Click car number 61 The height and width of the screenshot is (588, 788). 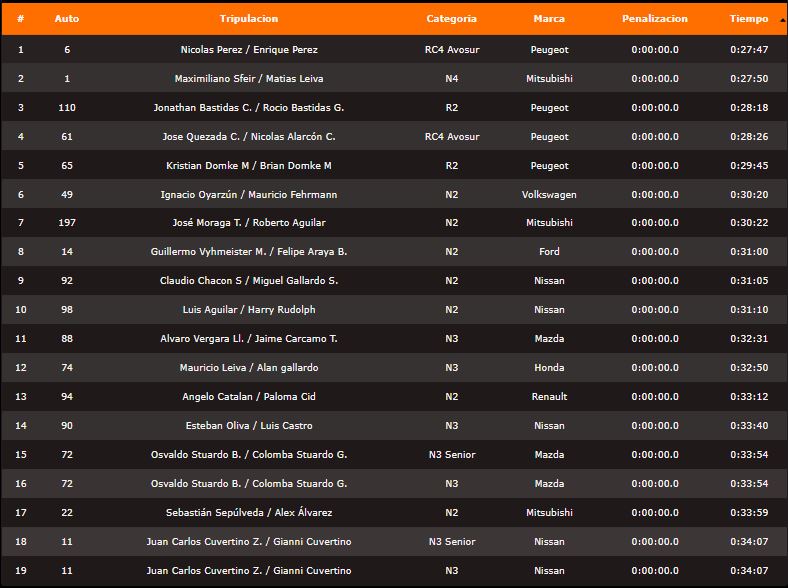click(67, 137)
